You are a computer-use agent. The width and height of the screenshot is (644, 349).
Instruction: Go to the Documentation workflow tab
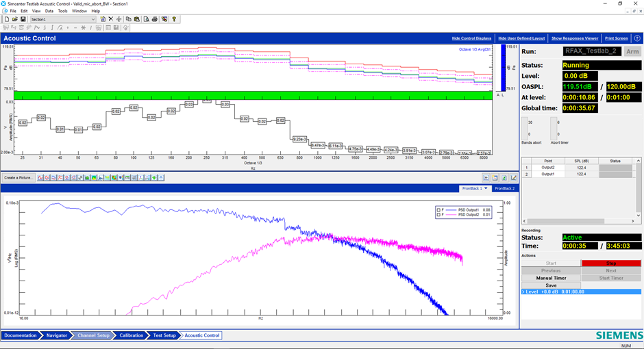pyautogui.click(x=20, y=335)
